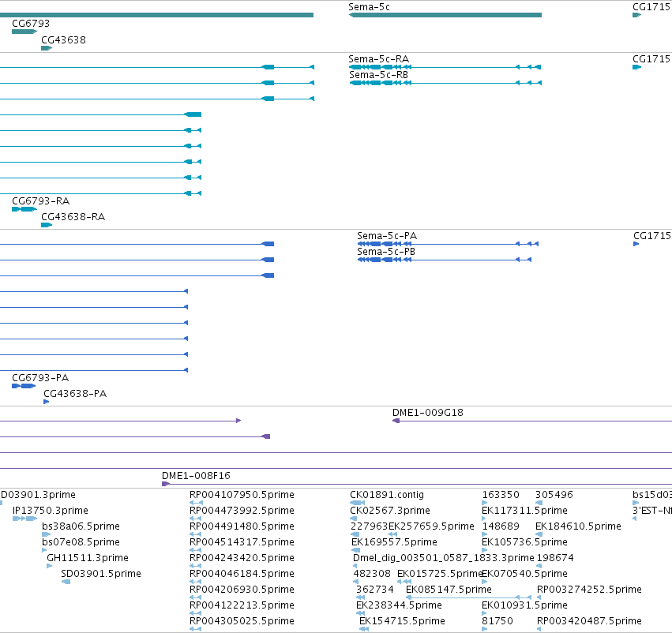This screenshot has height=633, width=672.
Task: Click RP004243420.5prime EST label
Action: pyautogui.click(x=242, y=557)
